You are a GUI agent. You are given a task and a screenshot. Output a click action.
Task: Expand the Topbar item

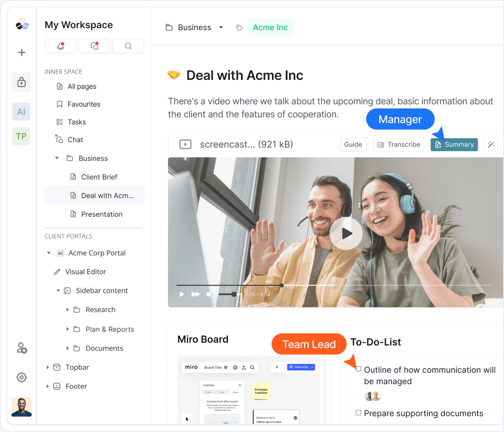pos(48,367)
